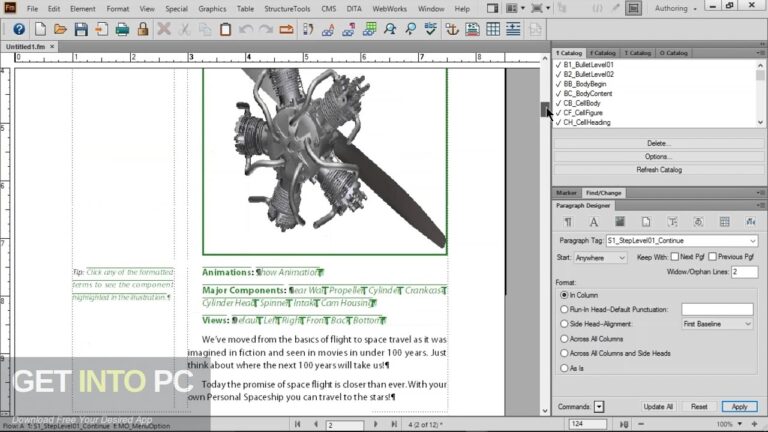The height and width of the screenshot is (432, 768).
Task: Open the Authoring workspace dropdown
Action: [x=676, y=8]
